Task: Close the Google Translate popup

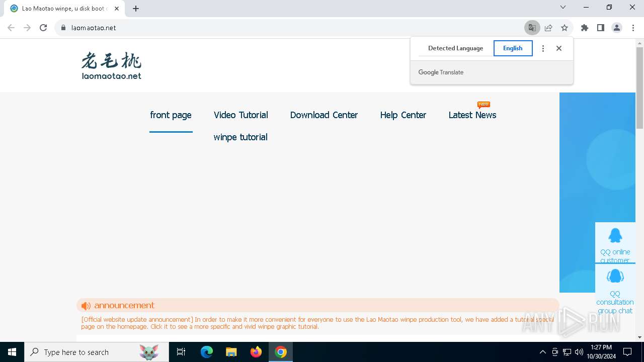Action: [559, 48]
